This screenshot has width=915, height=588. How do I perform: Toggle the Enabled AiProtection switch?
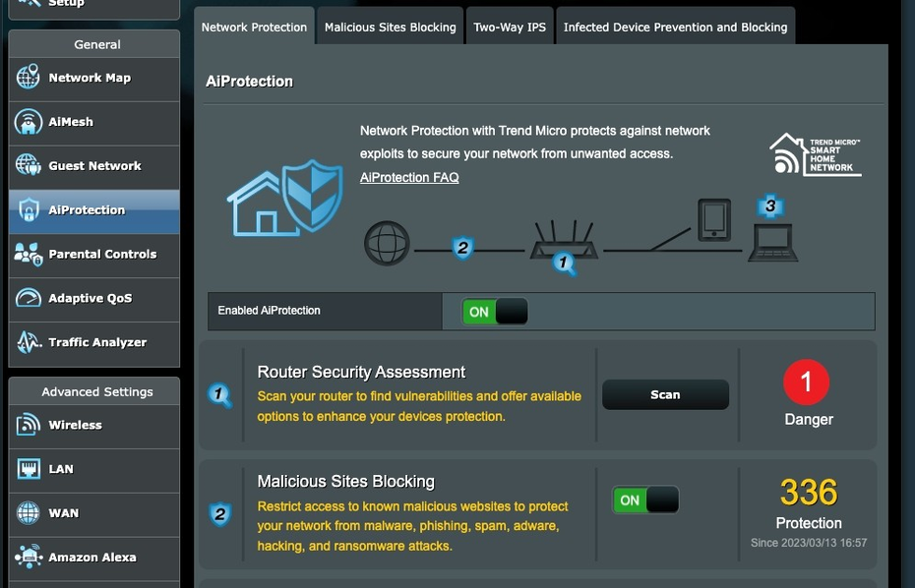pos(495,312)
